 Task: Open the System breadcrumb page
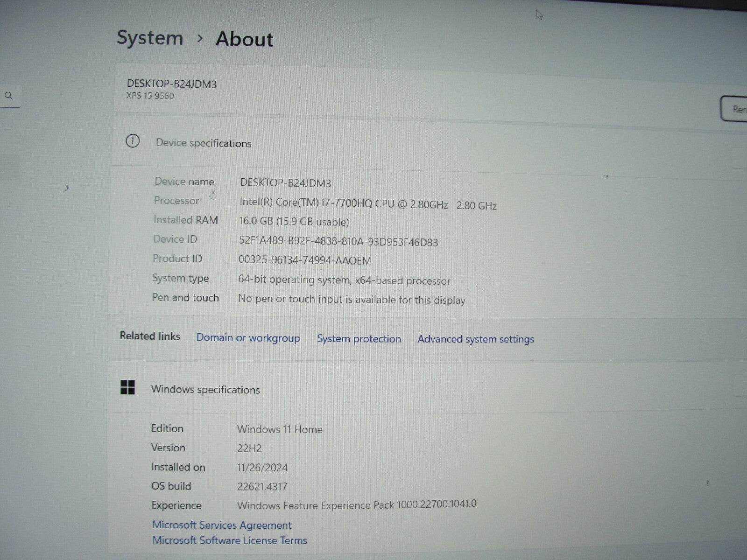pos(150,38)
